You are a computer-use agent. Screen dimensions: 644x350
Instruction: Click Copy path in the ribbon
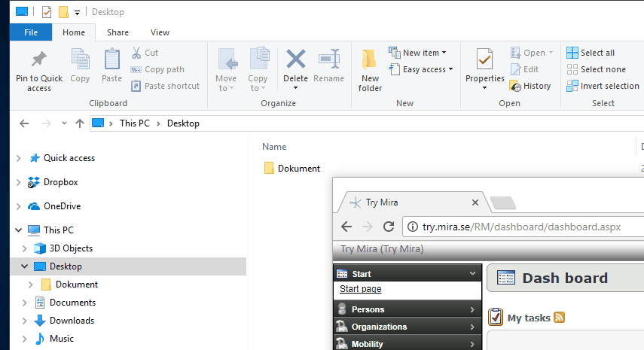tap(157, 69)
